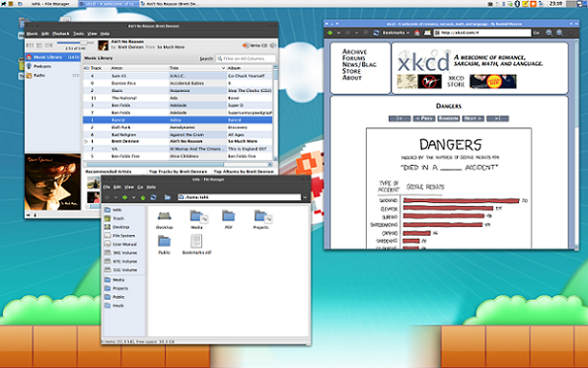Click the play/pause button in the music player
This screenshot has width=588, height=368.
coord(39,45)
